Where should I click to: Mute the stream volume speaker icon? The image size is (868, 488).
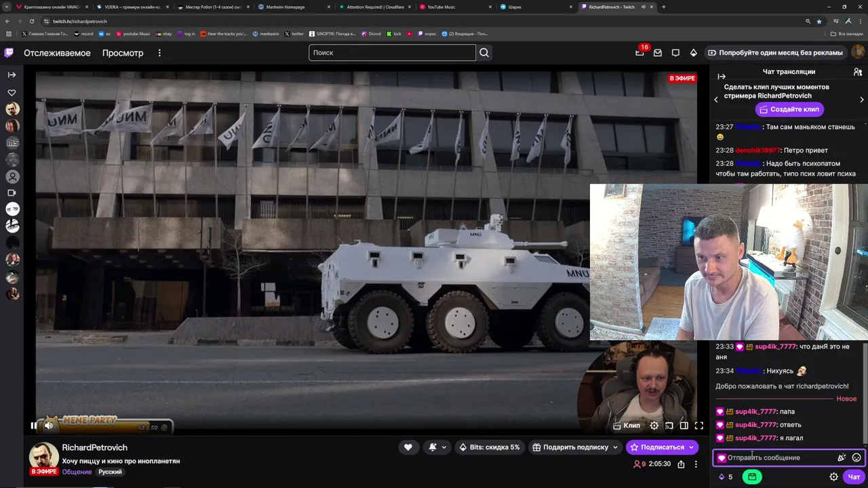(49, 426)
